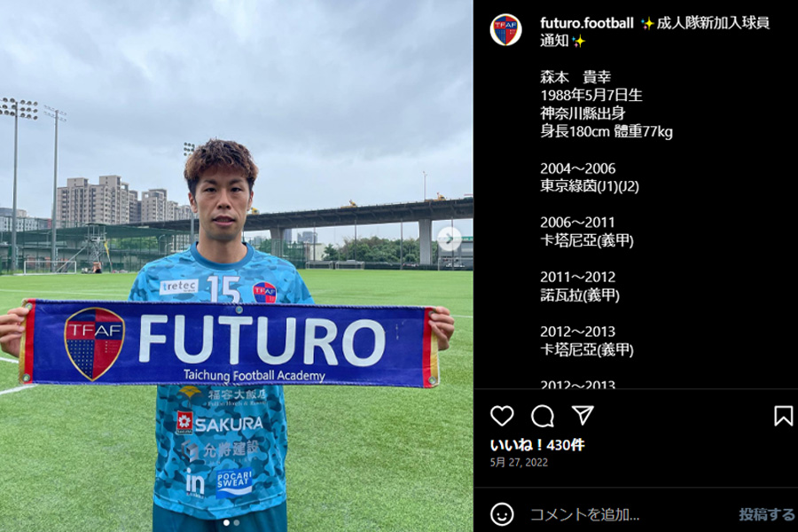
Task: Click the 投稿する post button
Action: tap(766, 514)
